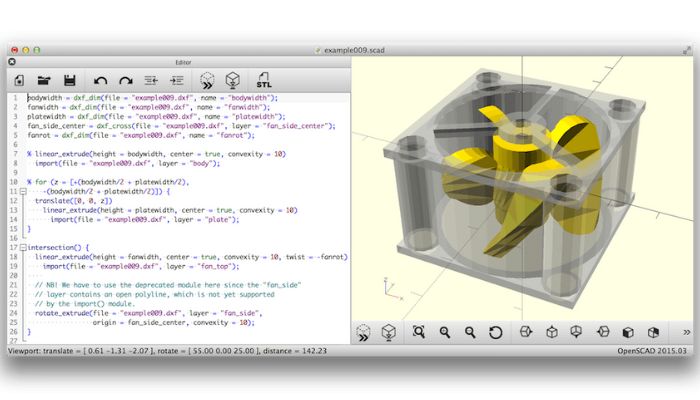The height and width of the screenshot is (400, 700).
Task: Click the New file icon in editor toolbar
Action: (19, 80)
